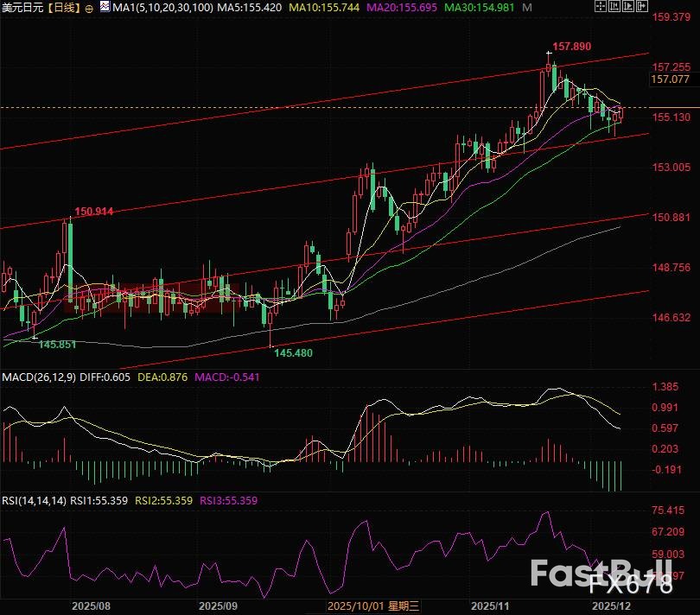Open the 【日线】 period selector
Image resolution: width=700 pixels, height=615 pixels.
point(63,8)
